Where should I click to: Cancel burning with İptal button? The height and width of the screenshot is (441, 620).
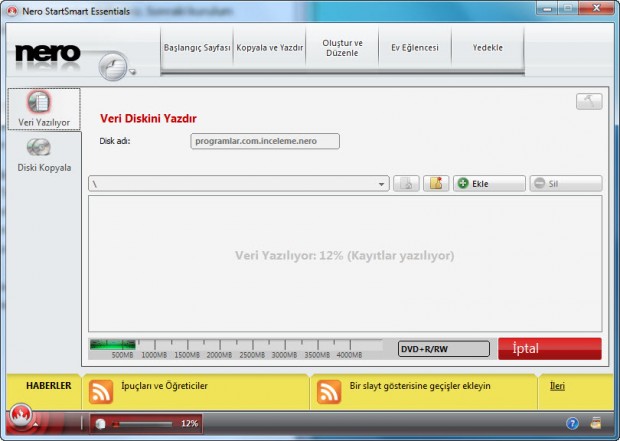(x=550, y=349)
